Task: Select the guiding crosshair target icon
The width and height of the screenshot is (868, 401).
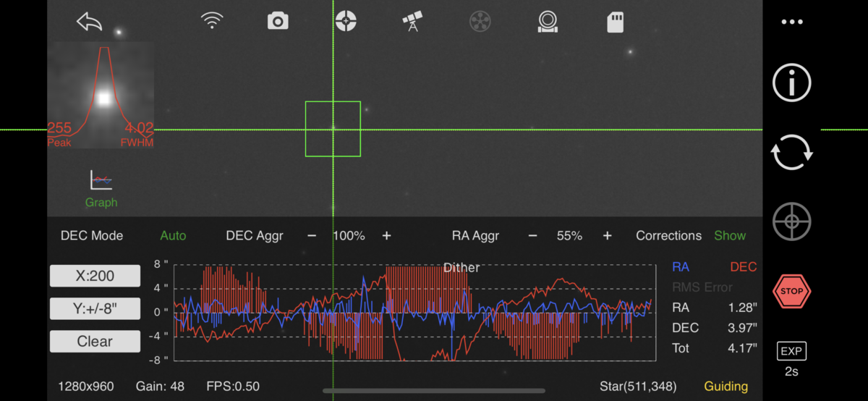Action: tap(346, 21)
